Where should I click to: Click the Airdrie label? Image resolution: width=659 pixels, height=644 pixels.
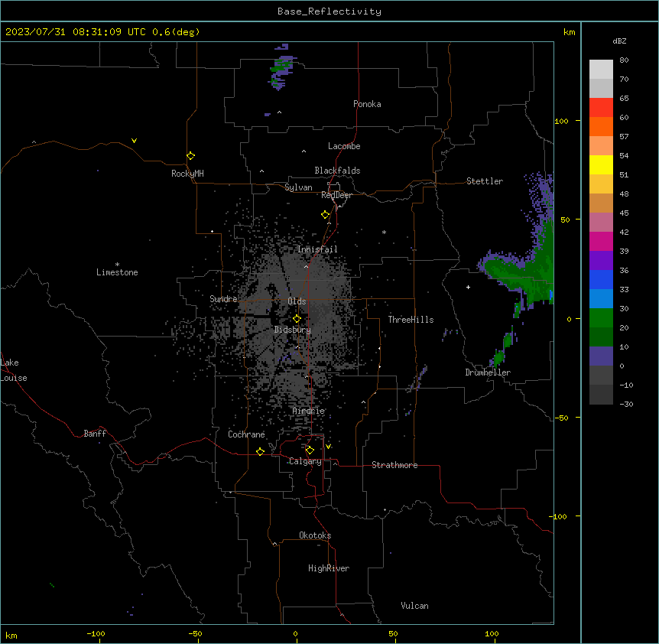point(309,411)
